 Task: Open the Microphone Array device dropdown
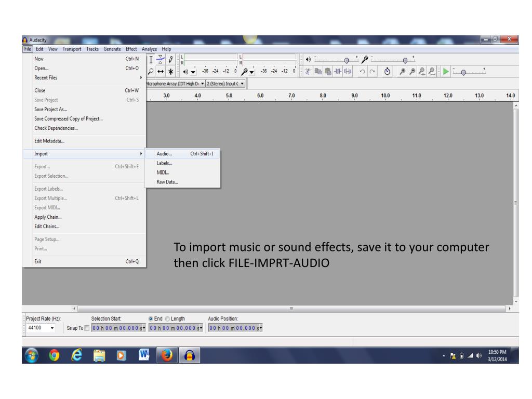click(x=203, y=84)
